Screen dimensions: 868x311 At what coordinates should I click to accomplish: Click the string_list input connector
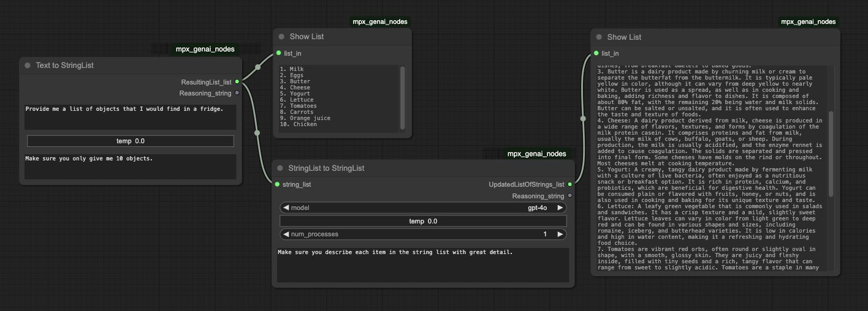point(277,184)
